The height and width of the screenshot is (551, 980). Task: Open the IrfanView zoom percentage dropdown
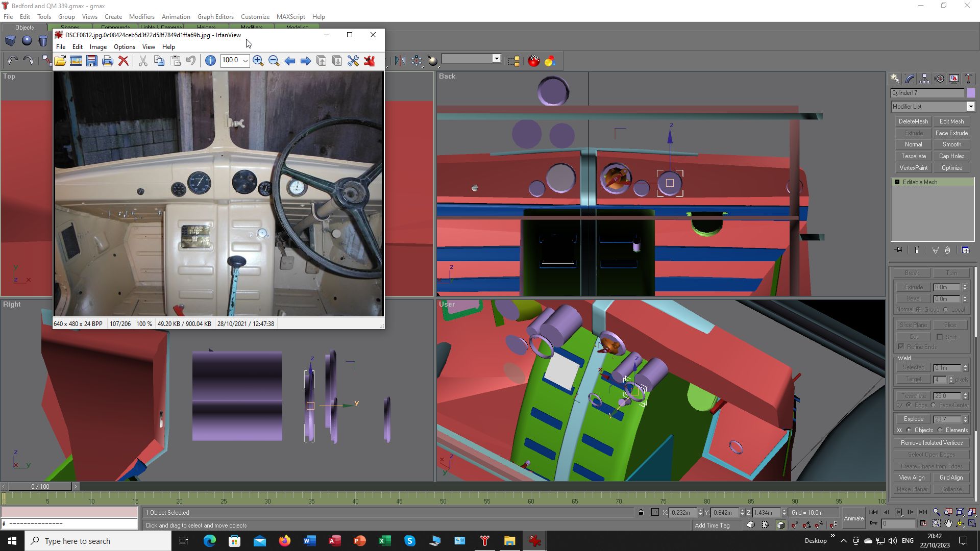(x=246, y=61)
